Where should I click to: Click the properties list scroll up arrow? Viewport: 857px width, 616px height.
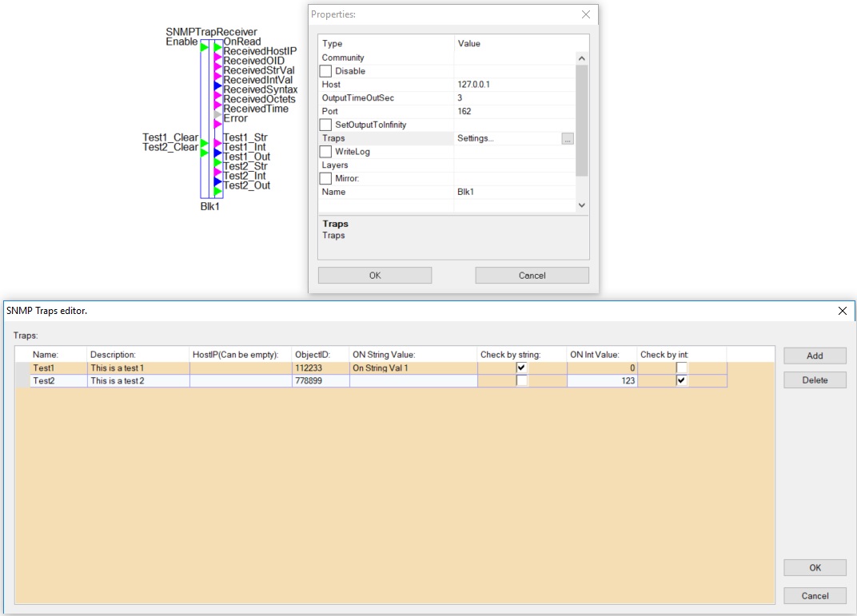coord(581,58)
